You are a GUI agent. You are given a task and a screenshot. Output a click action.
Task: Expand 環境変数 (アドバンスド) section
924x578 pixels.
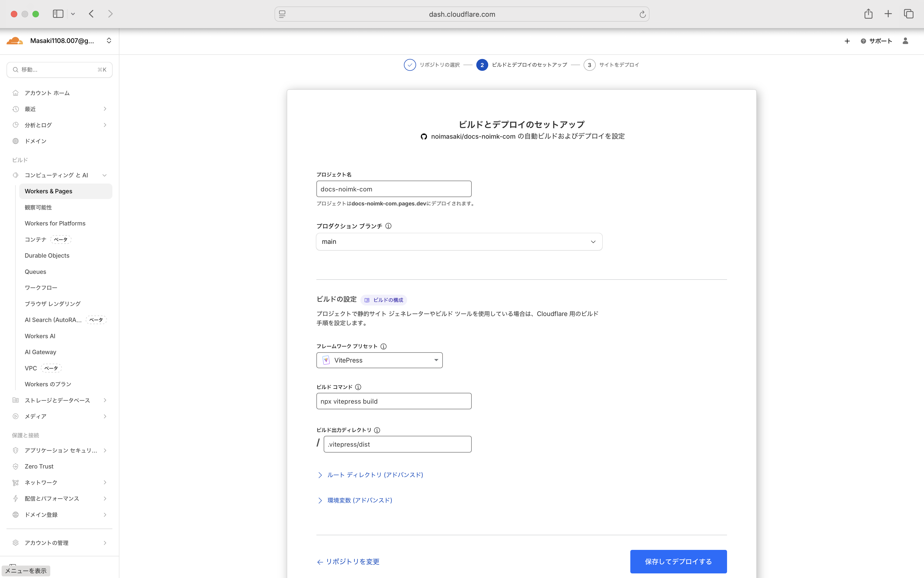click(359, 500)
